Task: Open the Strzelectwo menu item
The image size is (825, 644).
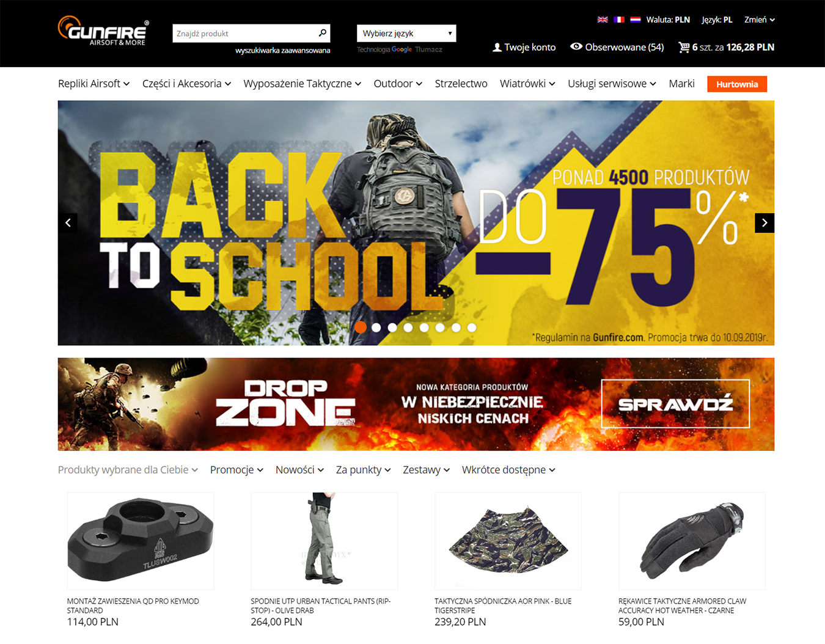Action: 461,84
